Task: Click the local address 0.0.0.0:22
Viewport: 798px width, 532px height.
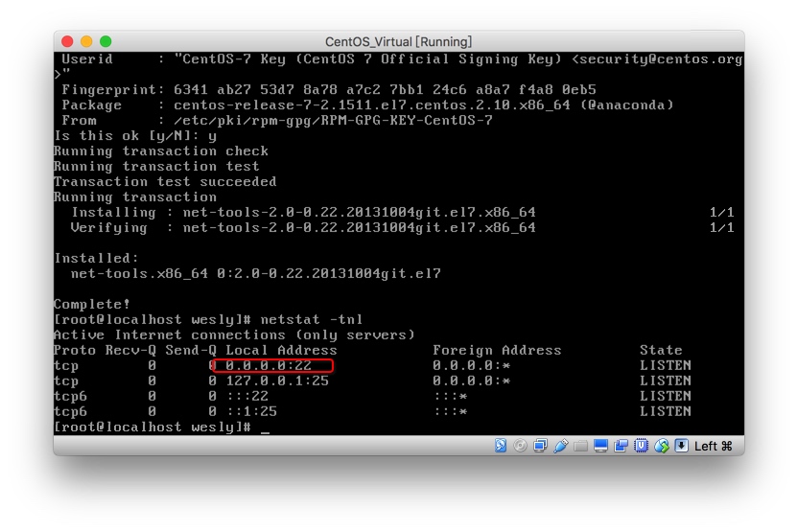Action: (269, 365)
